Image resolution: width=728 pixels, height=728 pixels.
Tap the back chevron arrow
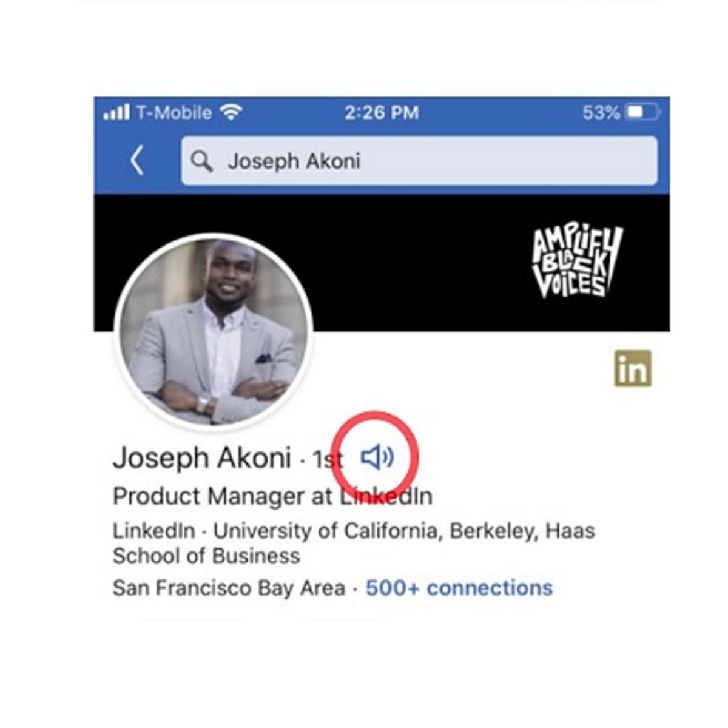(x=137, y=161)
